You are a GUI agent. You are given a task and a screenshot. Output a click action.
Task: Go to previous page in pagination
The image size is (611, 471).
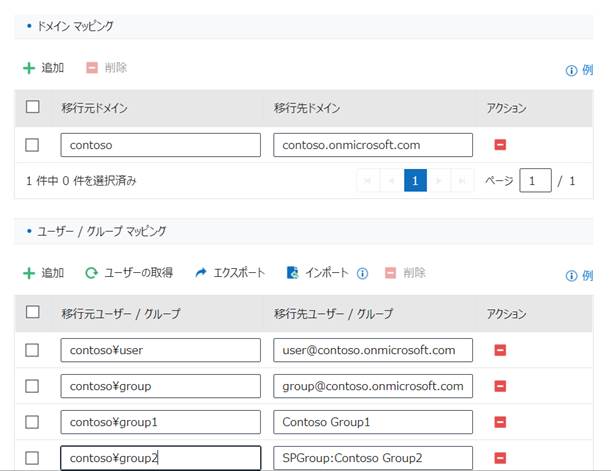[x=392, y=180]
